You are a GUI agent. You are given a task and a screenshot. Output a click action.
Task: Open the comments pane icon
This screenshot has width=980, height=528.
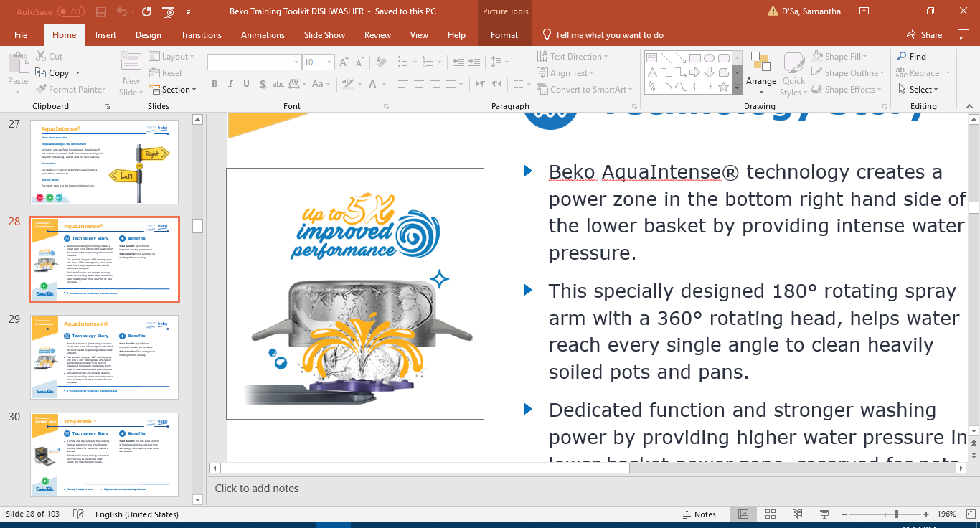click(x=963, y=34)
